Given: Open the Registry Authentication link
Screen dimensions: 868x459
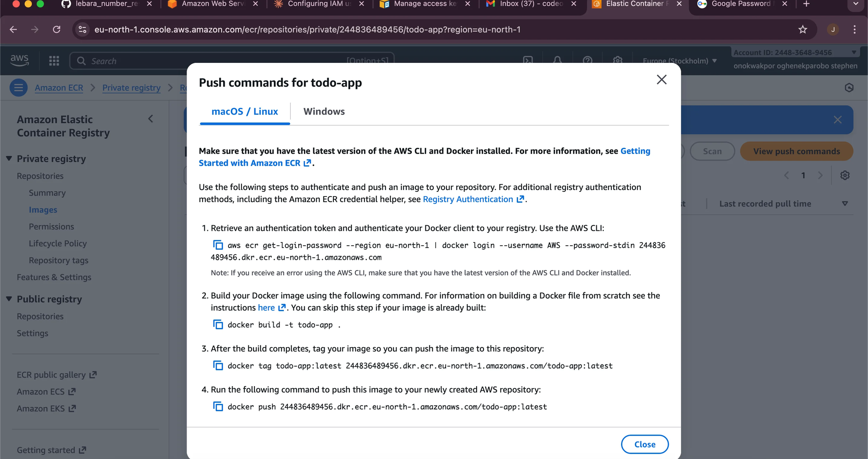Looking at the screenshot, I should pyautogui.click(x=468, y=199).
